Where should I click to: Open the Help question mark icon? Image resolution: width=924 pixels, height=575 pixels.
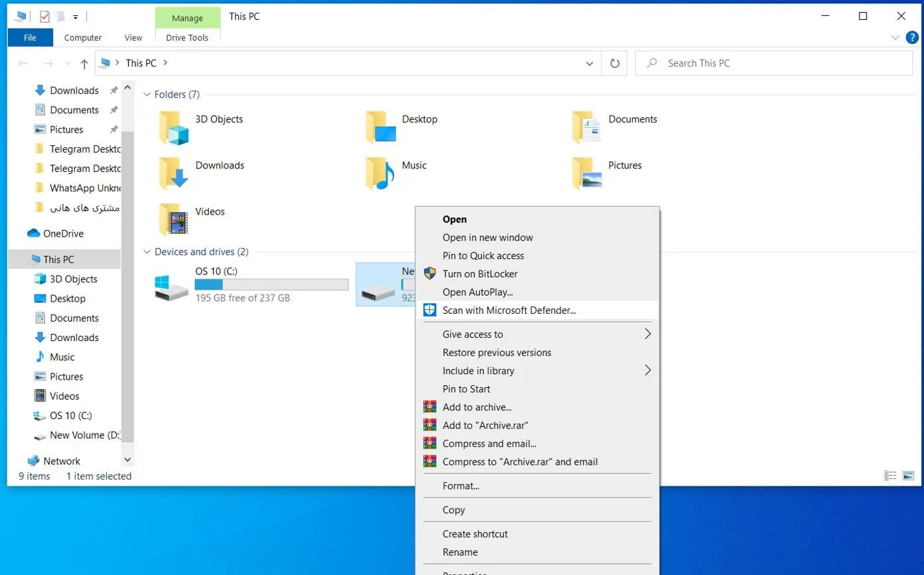pos(912,37)
